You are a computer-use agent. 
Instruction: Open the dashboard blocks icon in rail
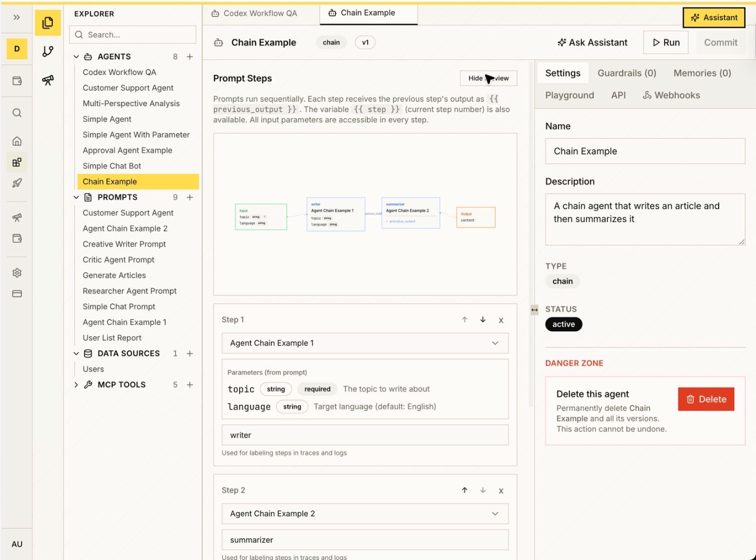(x=17, y=162)
